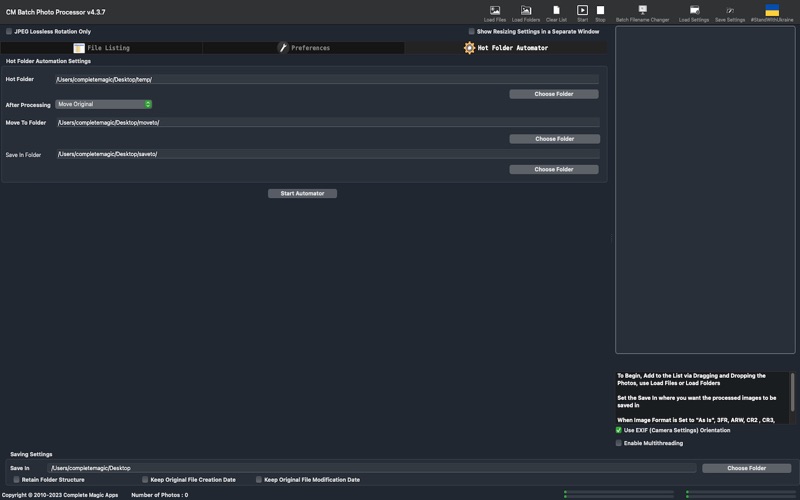Screen dimensions: 800x500
Task: Click the Load Settings toolbar icon
Action: [694, 10]
